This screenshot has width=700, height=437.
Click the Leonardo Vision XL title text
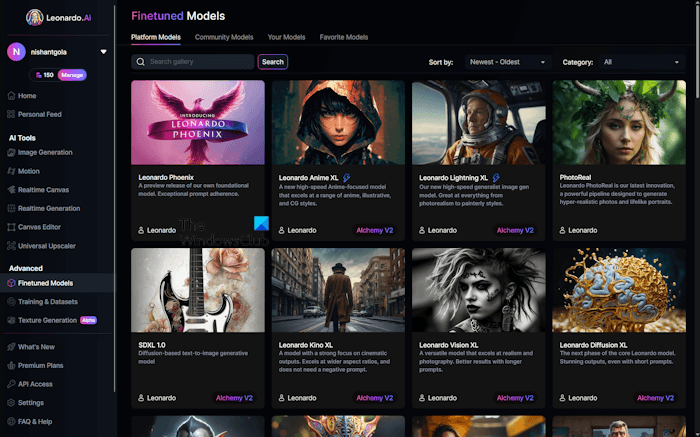coord(449,345)
